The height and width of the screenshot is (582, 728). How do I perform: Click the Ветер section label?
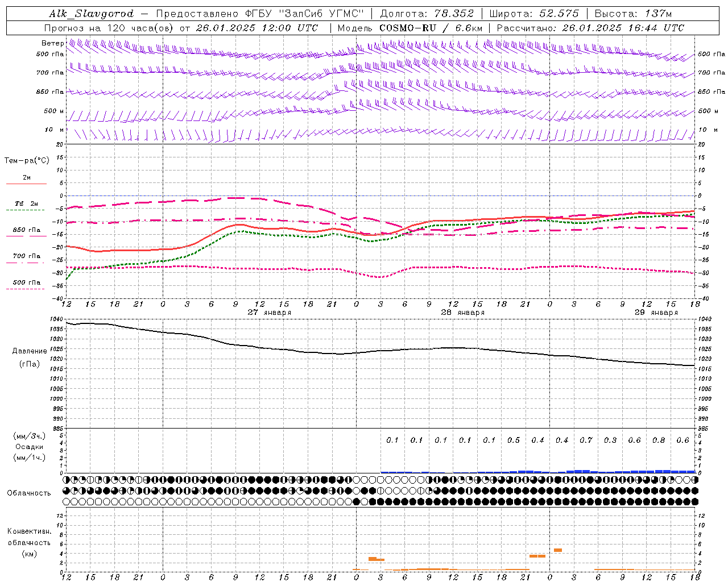tap(52, 43)
